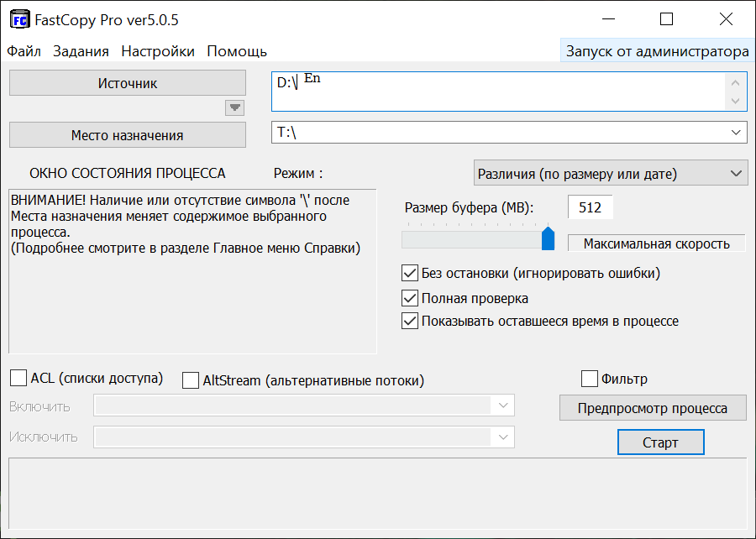Click source field scroll down arrow
Image resolution: width=756 pixels, height=539 pixels.
[735, 101]
